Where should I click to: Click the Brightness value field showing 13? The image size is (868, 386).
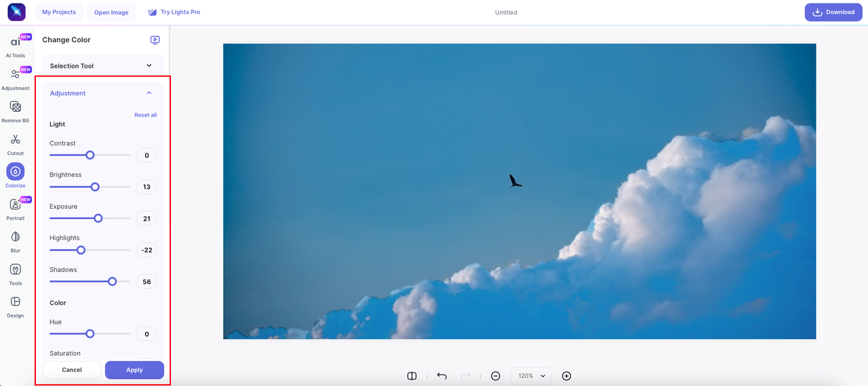[146, 187]
